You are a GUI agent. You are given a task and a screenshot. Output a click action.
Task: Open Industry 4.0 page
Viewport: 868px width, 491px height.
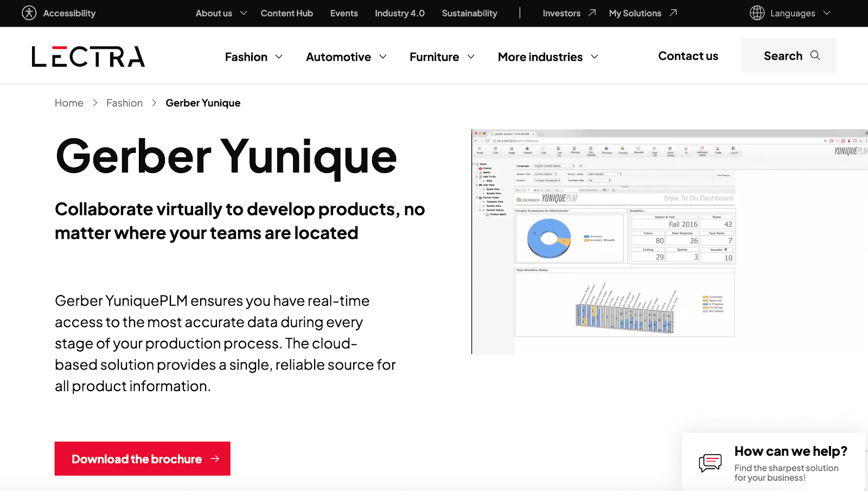pyautogui.click(x=400, y=13)
